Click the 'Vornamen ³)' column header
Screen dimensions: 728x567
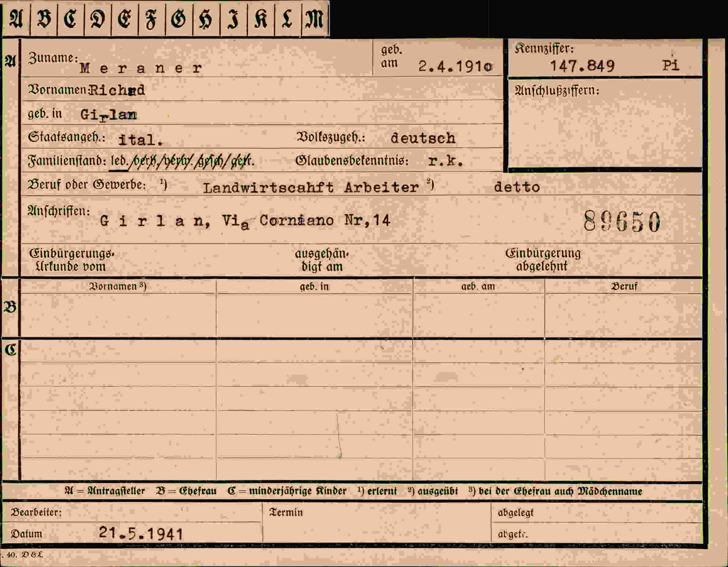(118, 286)
